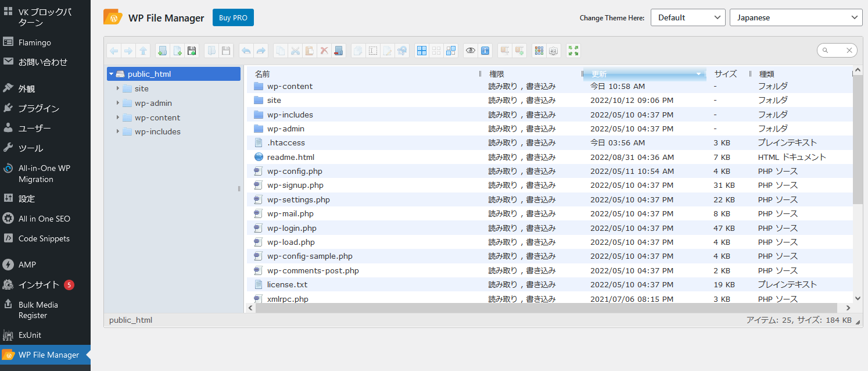This screenshot has height=371, width=868.
Task: Click the Paste clipboard toolbar icon
Action: click(310, 51)
